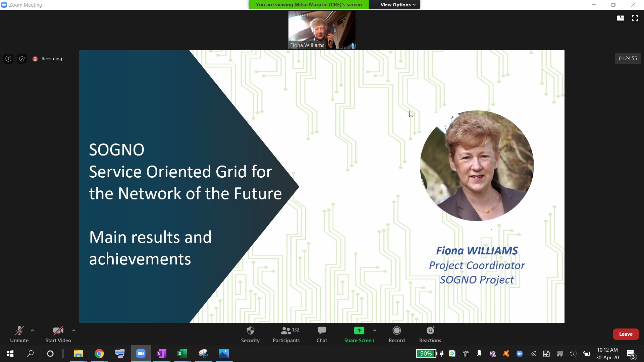644x362 pixels.
Task: Open video options arrow beside Start Video
Action: 74,330
